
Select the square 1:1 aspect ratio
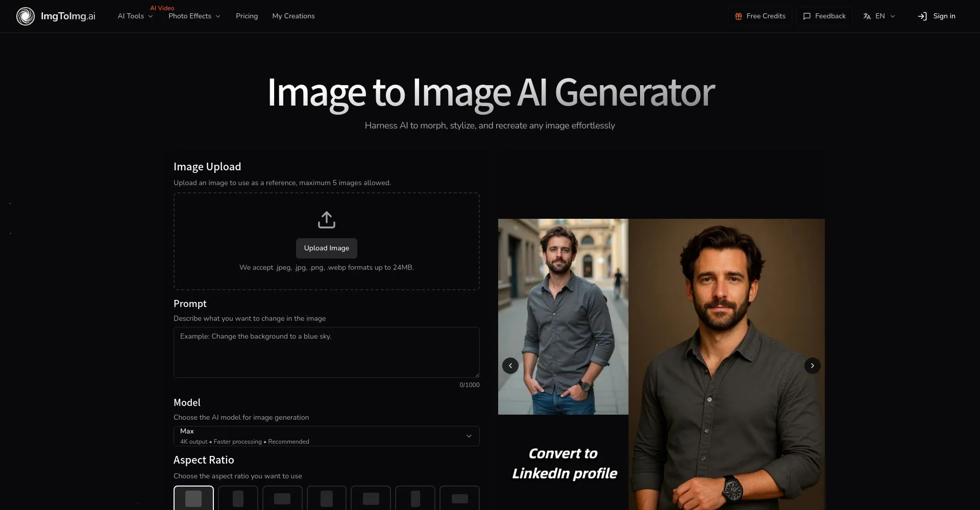[x=194, y=498]
